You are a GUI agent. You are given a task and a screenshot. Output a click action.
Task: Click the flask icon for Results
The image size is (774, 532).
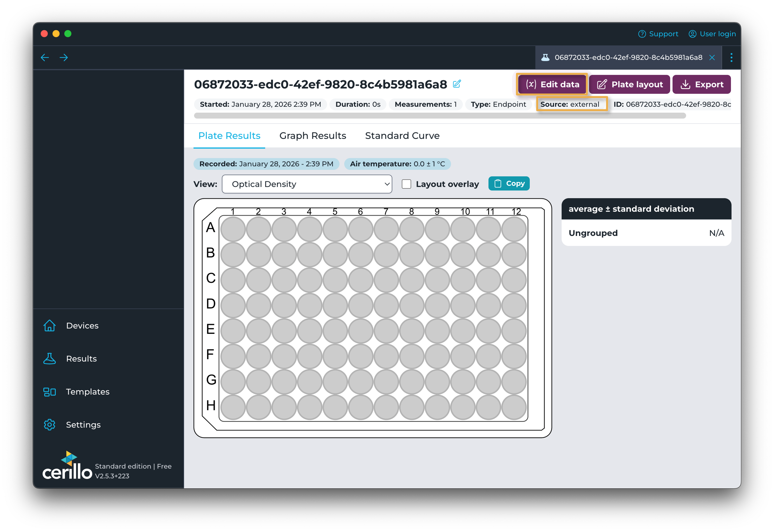50,359
